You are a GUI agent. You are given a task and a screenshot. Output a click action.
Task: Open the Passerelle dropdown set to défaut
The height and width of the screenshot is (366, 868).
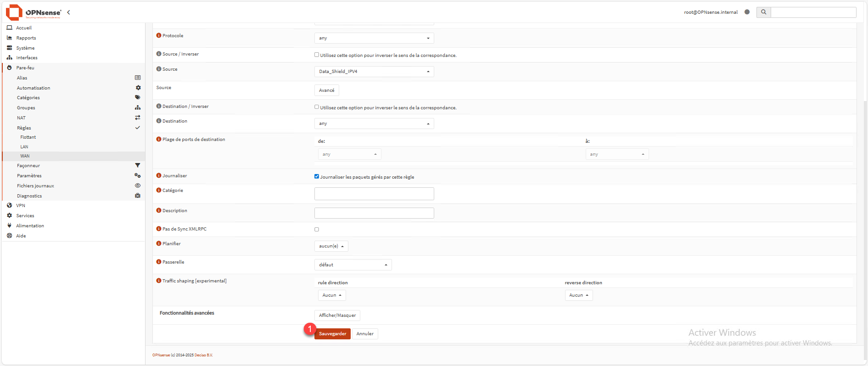pos(353,265)
